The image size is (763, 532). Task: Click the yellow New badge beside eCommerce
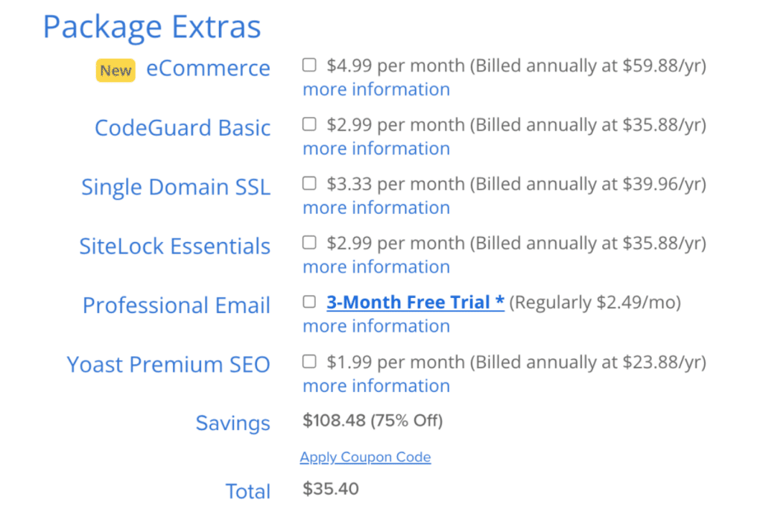pyautogui.click(x=115, y=71)
